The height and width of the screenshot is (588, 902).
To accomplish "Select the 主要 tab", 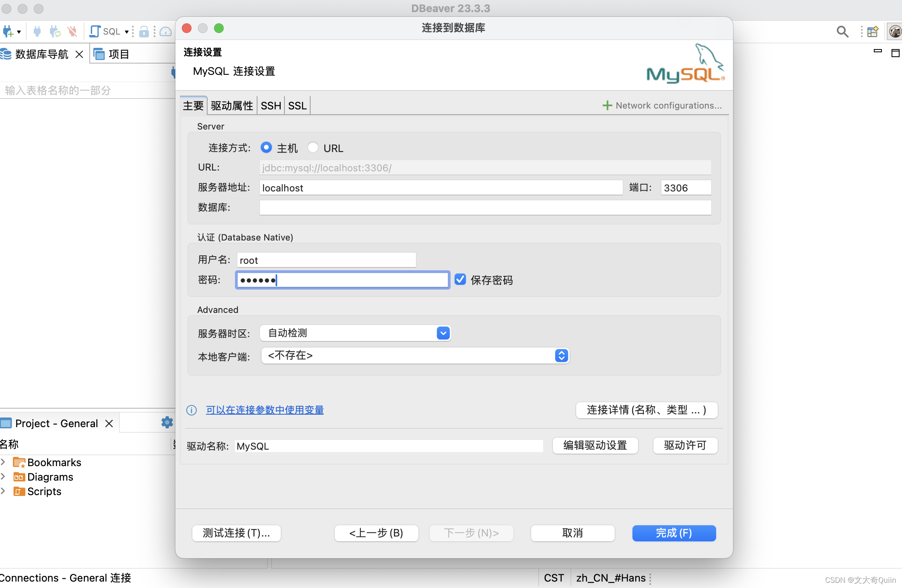I will coord(194,105).
